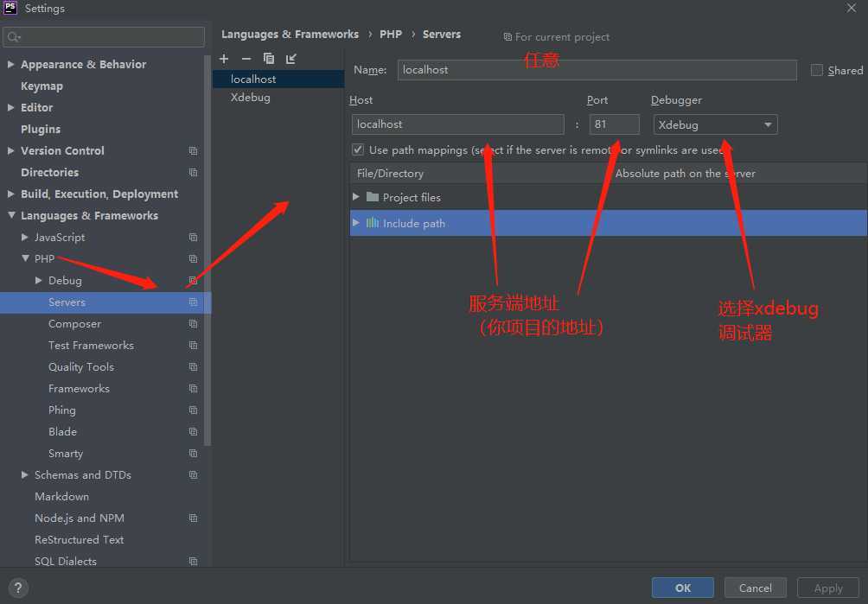Open Quality Tools settings
Image resolution: width=868 pixels, height=604 pixels.
pyautogui.click(x=80, y=366)
